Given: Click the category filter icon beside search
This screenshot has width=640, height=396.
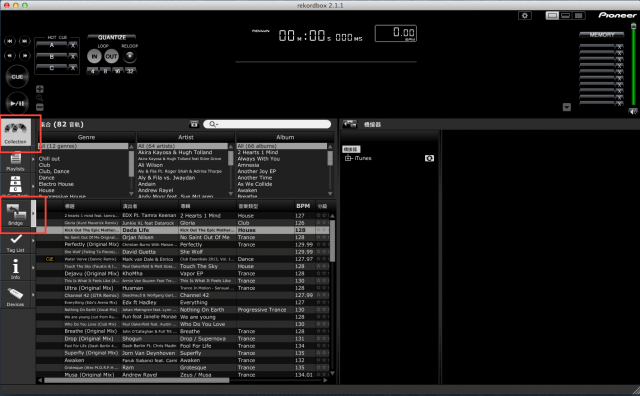Looking at the screenshot, I should coord(194,124).
